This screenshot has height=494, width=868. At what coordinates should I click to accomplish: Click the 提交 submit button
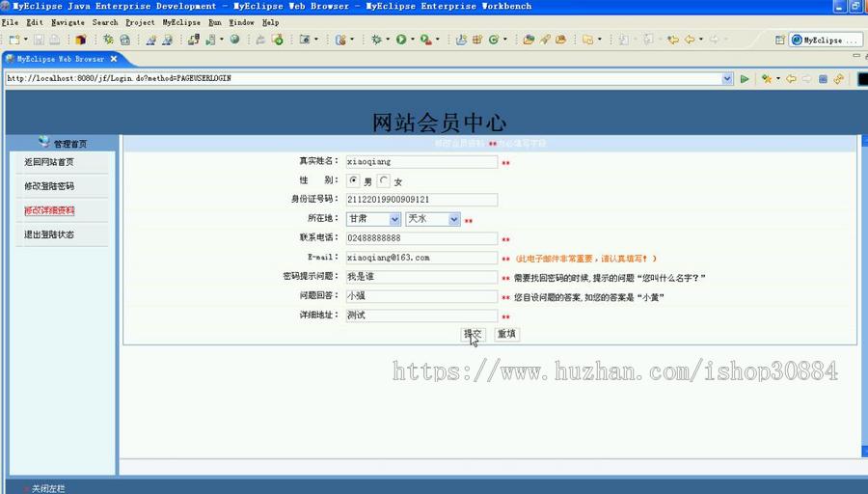473,334
